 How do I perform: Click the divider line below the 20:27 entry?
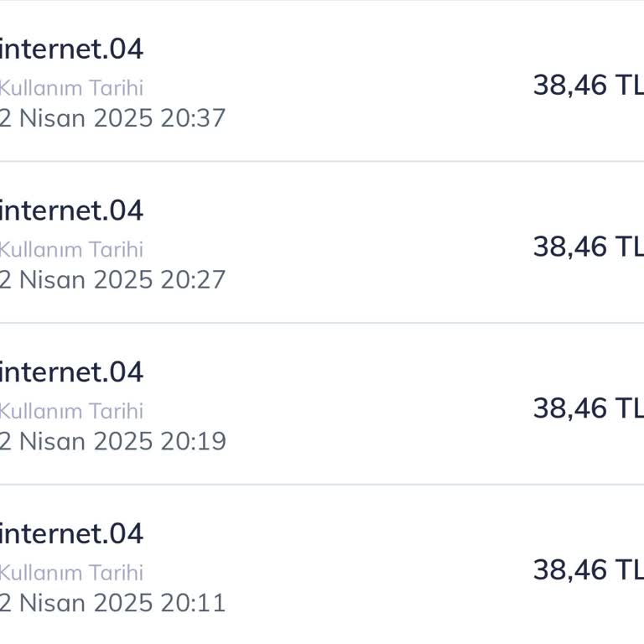(322, 323)
